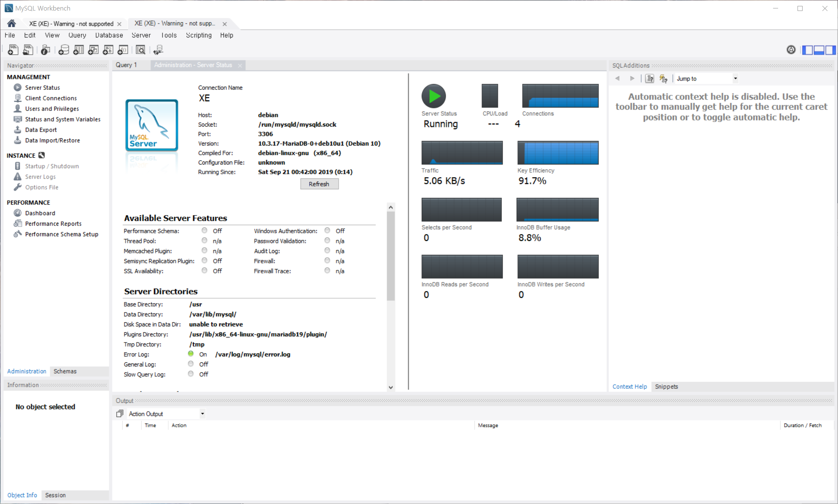Open Options File

click(x=41, y=187)
